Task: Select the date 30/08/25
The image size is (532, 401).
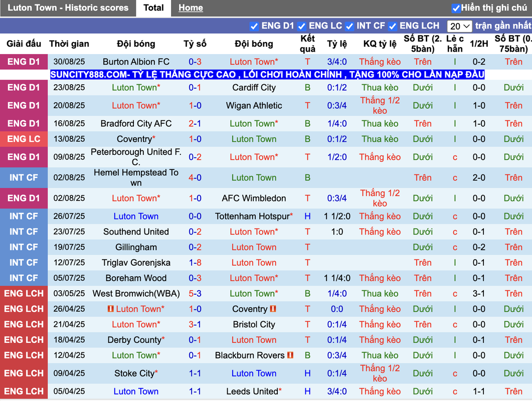Action: tap(69, 62)
